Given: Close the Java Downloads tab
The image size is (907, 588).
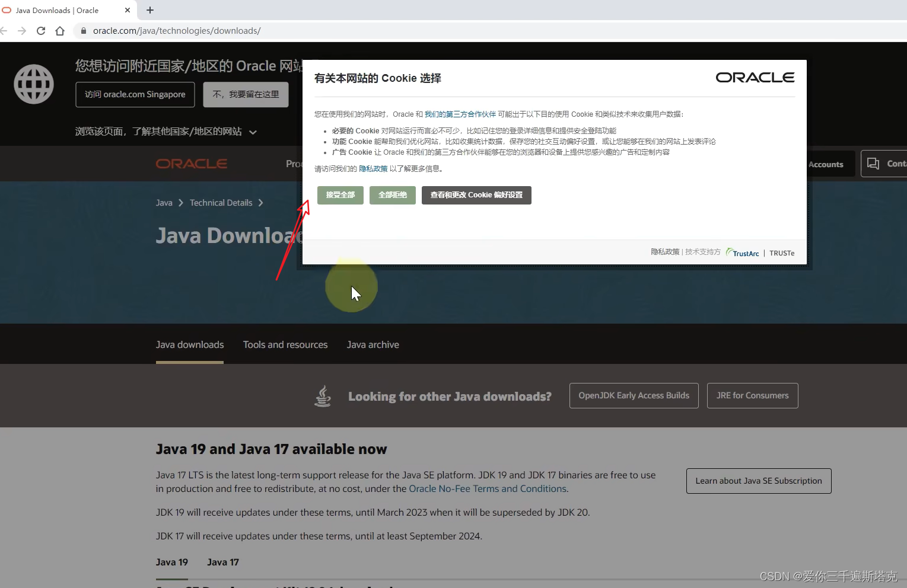Looking at the screenshot, I should [128, 10].
